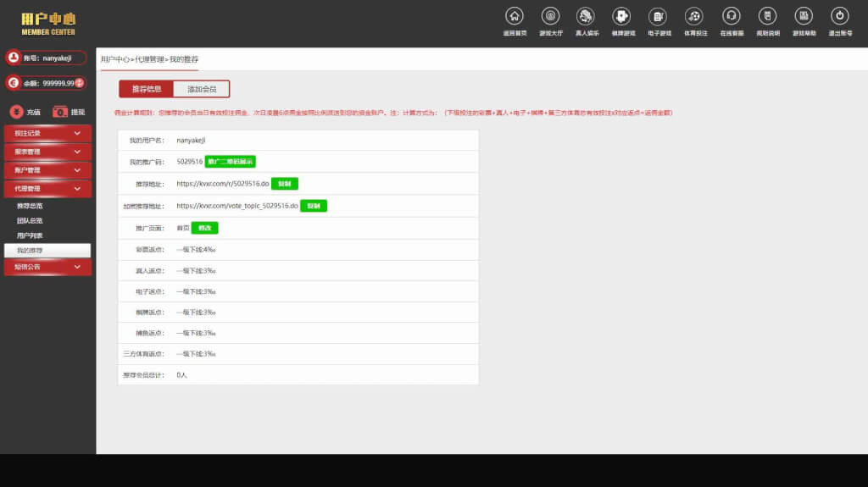Open 提现 withdraw icon

coord(60,112)
